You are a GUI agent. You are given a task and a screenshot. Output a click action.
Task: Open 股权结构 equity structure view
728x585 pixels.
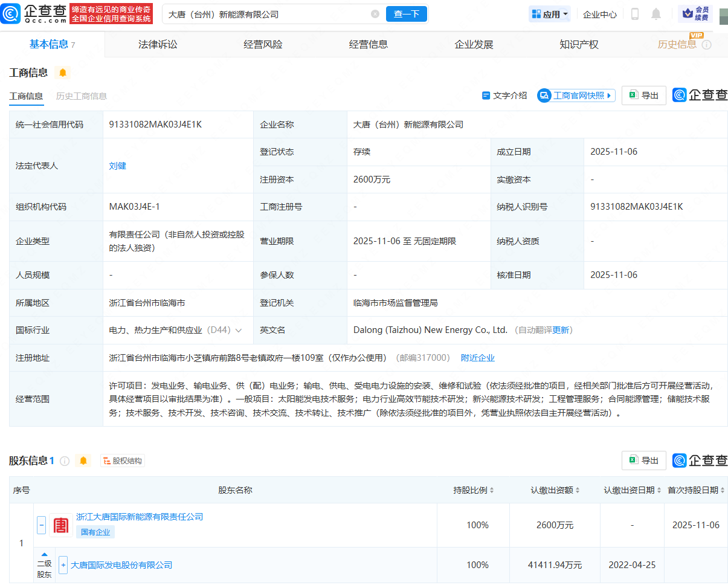tap(123, 461)
